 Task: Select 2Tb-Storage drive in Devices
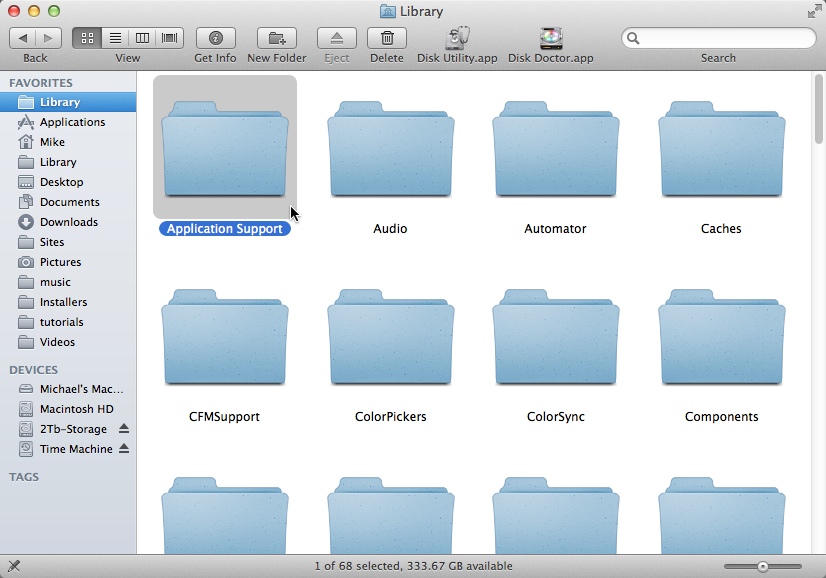(68, 429)
